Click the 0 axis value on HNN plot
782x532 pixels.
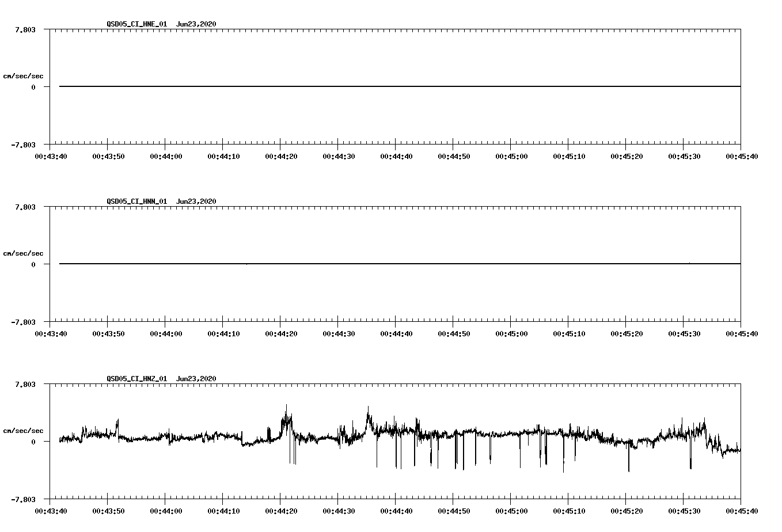tap(33, 264)
